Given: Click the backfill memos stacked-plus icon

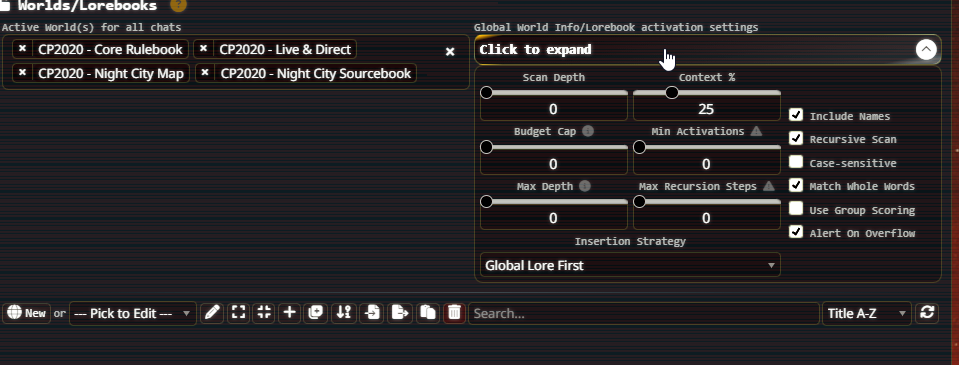Looking at the screenshot, I should [316, 313].
